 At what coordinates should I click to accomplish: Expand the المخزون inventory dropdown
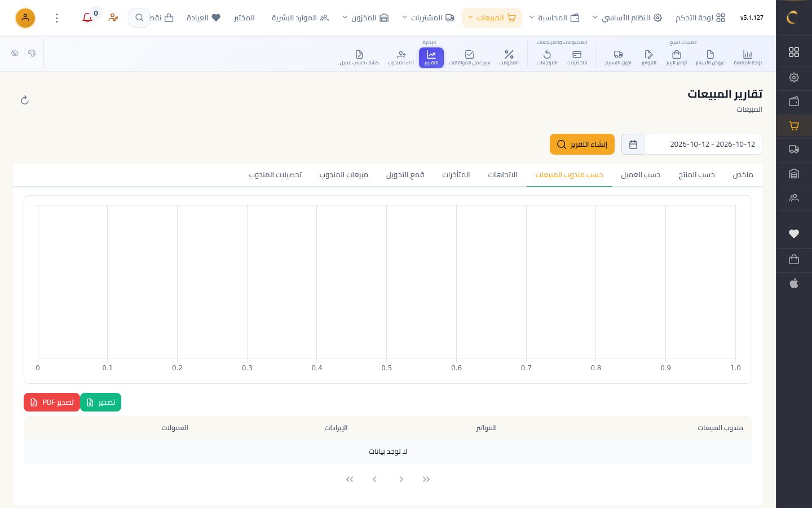click(366, 18)
